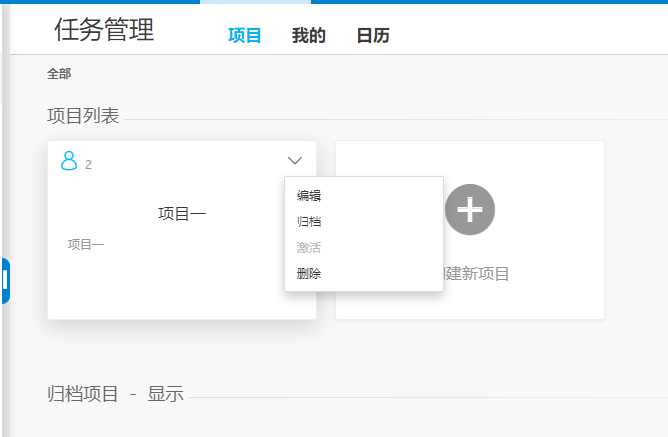The width and height of the screenshot is (668, 437).
Task: Click the 任务管理 page title
Action: click(x=104, y=30)
